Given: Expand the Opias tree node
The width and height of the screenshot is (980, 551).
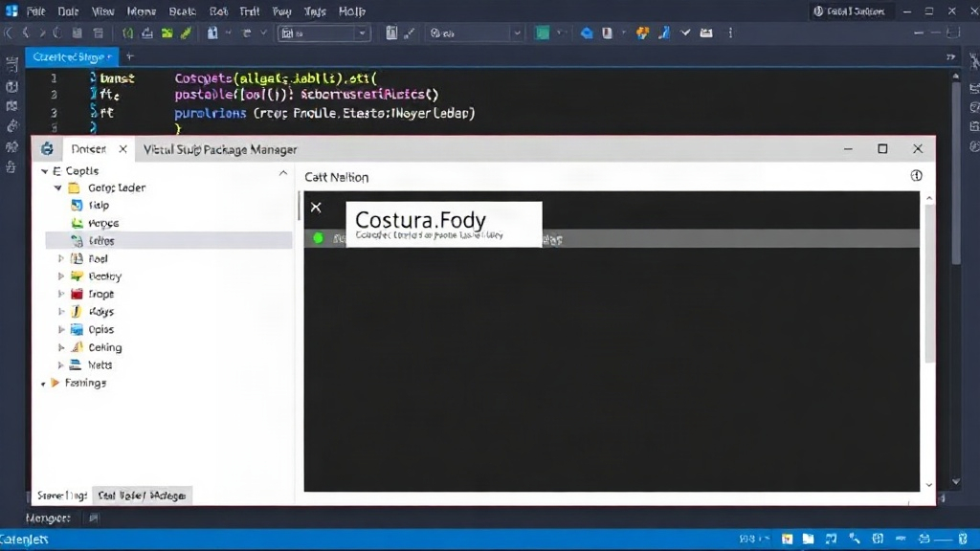Looking at the screenshot, I should [60, 329].
